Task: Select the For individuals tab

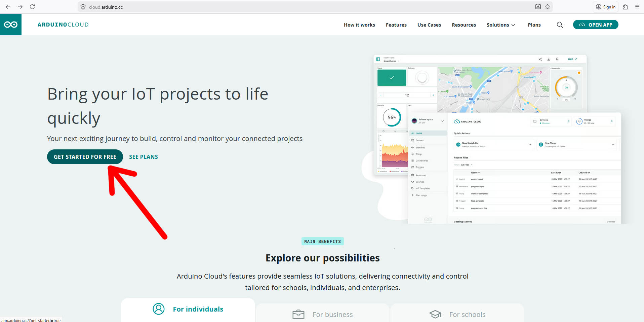Action: tap(188, 310)
